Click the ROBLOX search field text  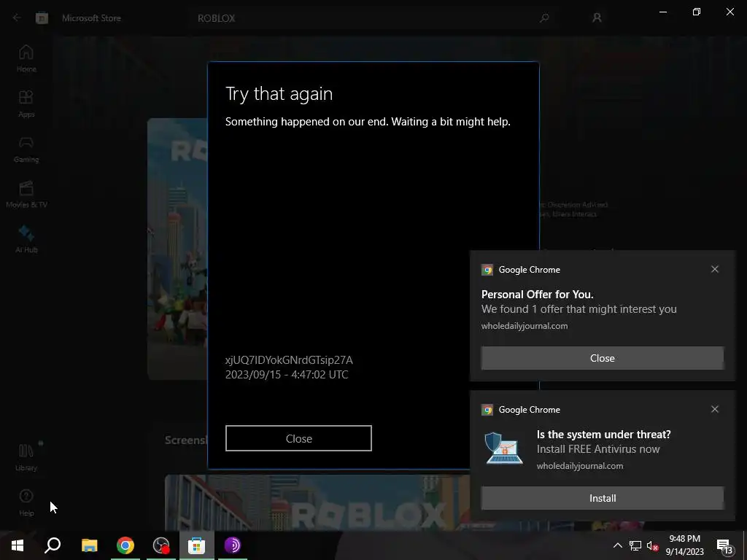(216, 18)
